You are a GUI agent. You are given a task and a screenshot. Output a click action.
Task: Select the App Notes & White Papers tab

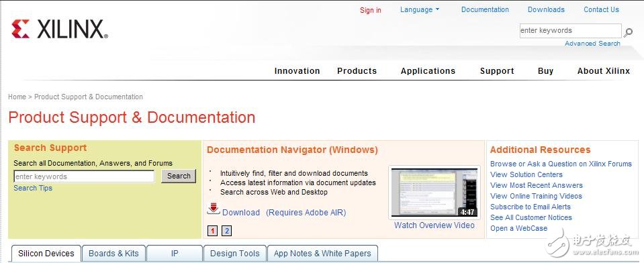(x=322, y=254)
